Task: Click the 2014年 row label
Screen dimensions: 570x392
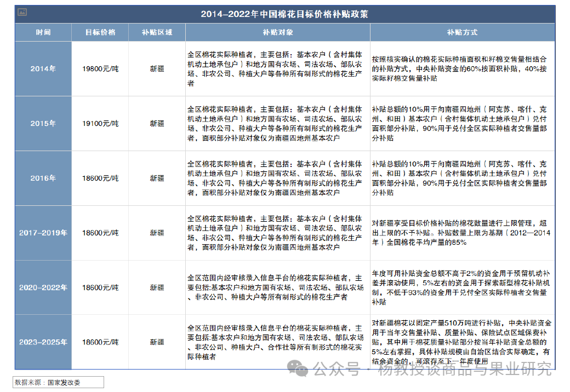Action: 42,69
